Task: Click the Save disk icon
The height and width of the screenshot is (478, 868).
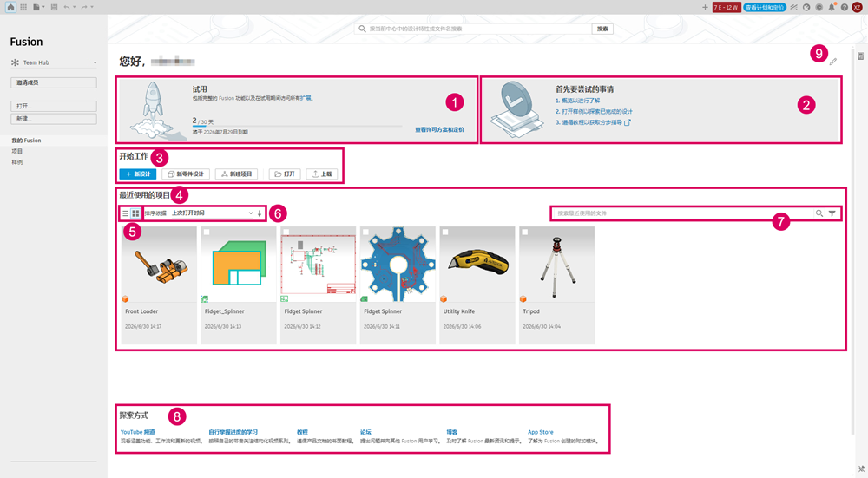Action: (54, 7)
